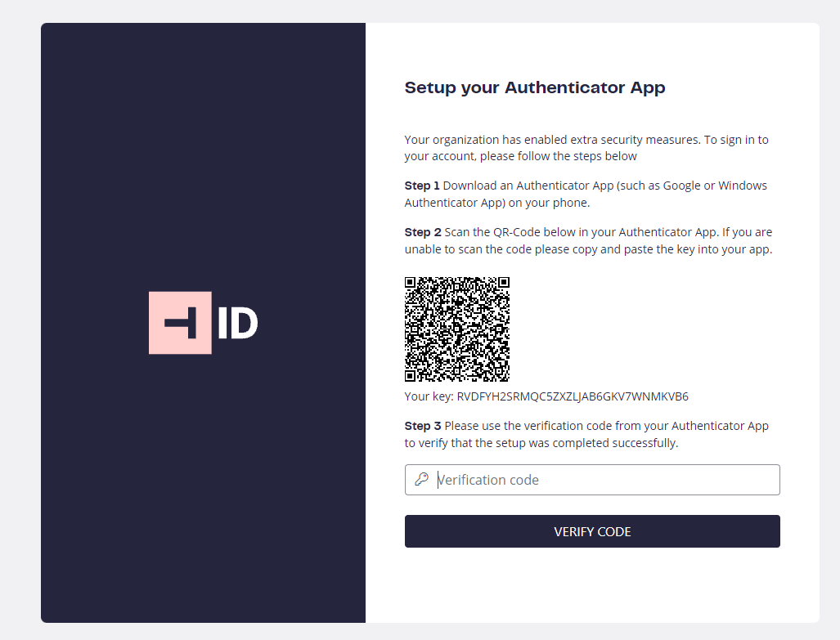The height and width of the screenshot is (640, 840).
Task: Click the words 'Google or Windows' in Step 1
Action: coord(715,186)
